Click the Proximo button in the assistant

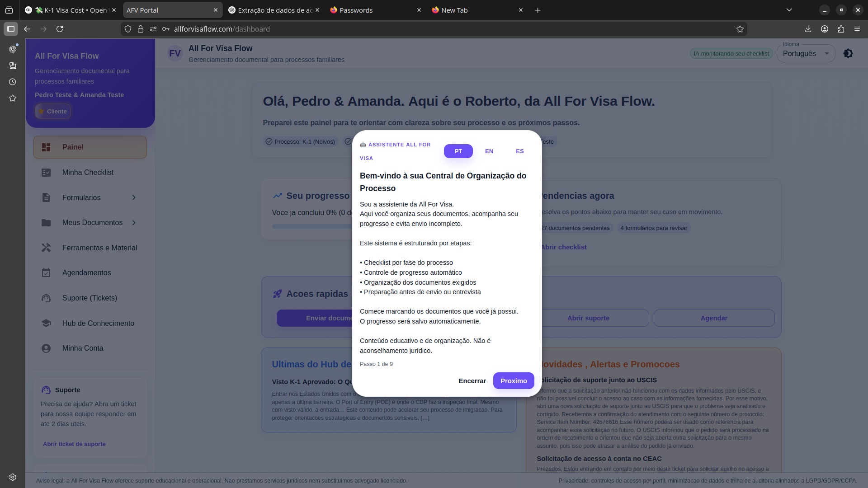(x=513, y=380)
